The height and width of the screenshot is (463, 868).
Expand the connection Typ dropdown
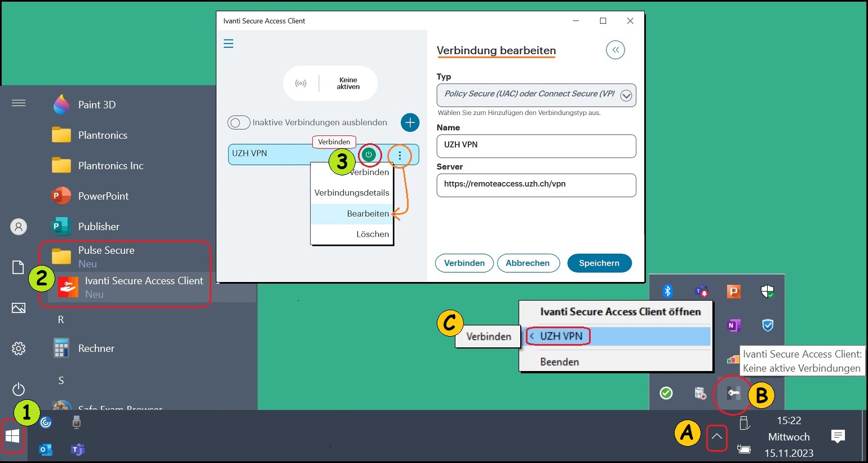click(x=626, y=95)
